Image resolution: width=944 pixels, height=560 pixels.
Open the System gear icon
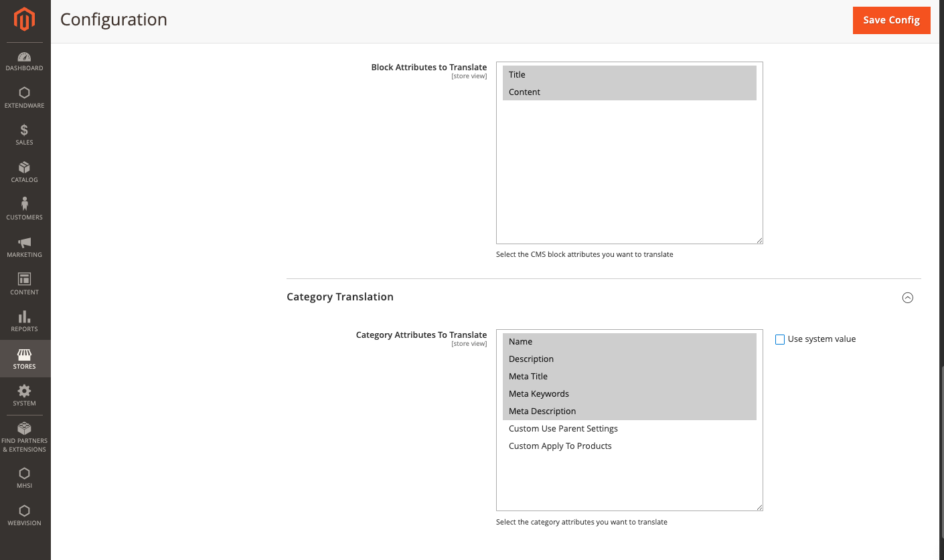click(x=25, y=391)
